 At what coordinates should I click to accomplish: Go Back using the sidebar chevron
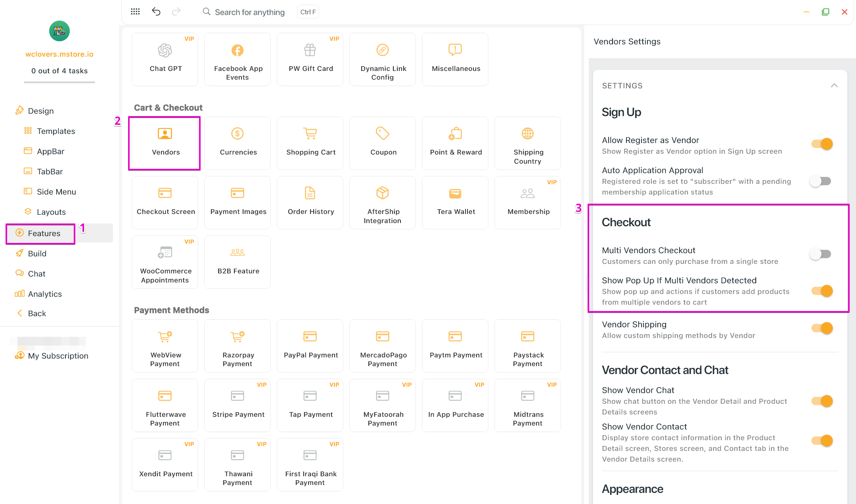click(x=20, y=313)
